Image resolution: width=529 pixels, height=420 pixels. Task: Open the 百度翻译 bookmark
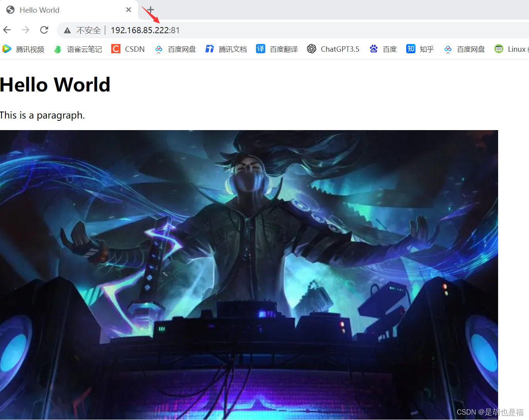[x=277, y=49]
